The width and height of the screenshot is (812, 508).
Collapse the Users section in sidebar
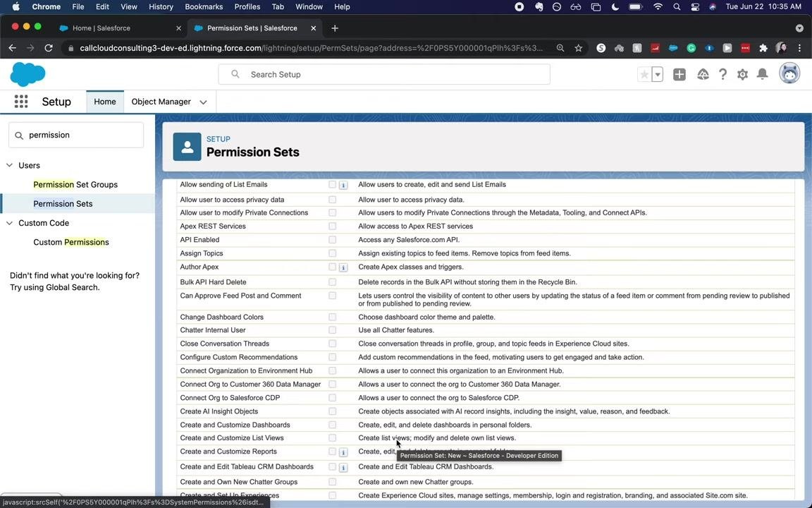9,165
